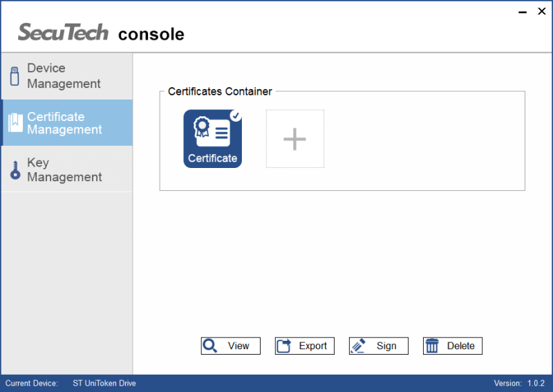
Task: Sign with the selected certificate
Action: (x=379, y=346)
